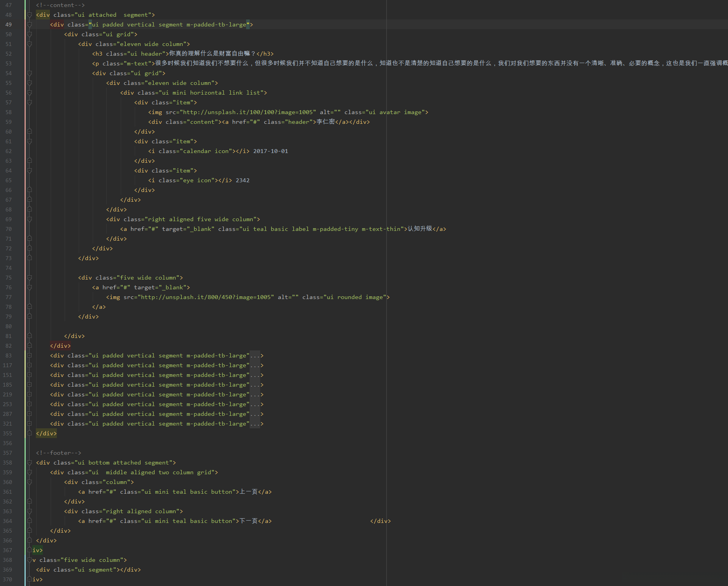This screenshot has width=728, height=586.
Task: Collapse two column grid fold on line 359
Action: (x=30, y=472)
